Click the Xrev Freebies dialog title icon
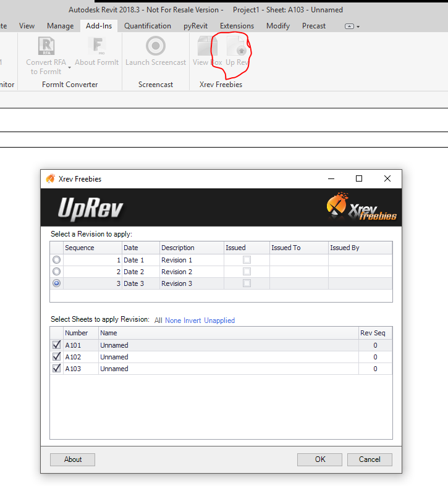The image size is (448, 486). [50, 179]
